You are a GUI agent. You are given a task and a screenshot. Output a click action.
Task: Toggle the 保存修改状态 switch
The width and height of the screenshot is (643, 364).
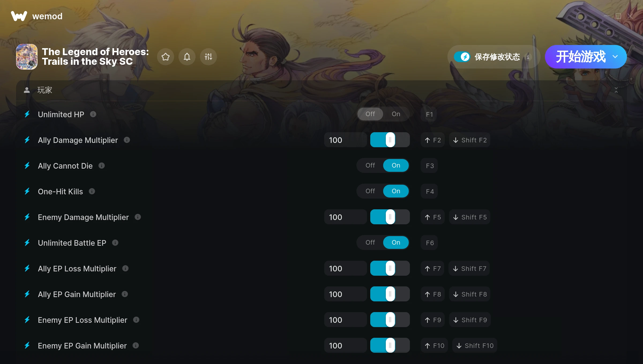pos(462,57)
